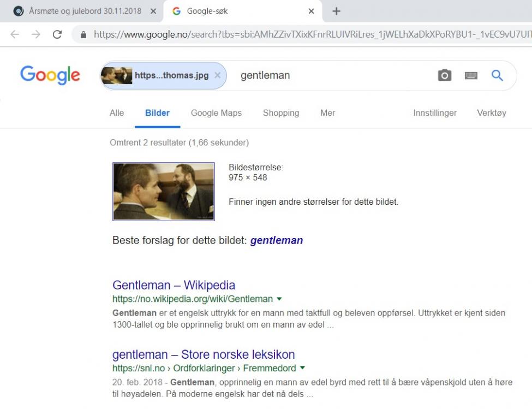
Task: Click the no.wikipedia.org/wiki/Gentleman URL
Action: (x=193, y=299)
